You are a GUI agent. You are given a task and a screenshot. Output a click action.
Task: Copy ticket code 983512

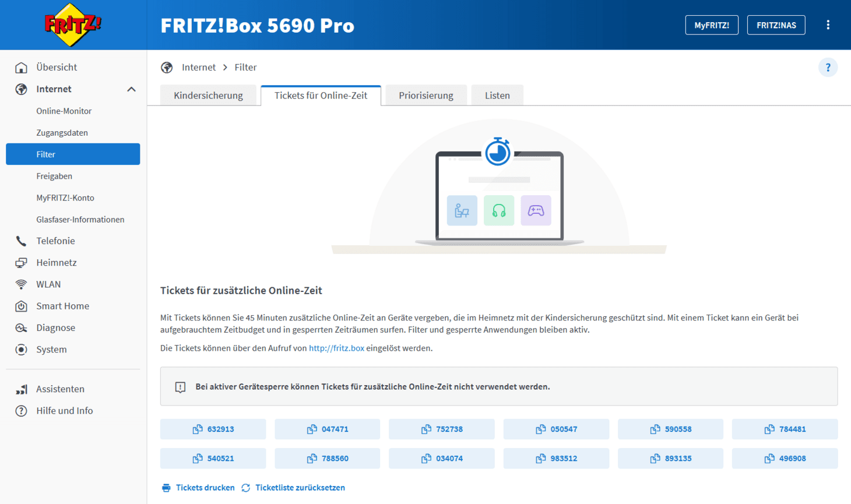click(556, 459)
